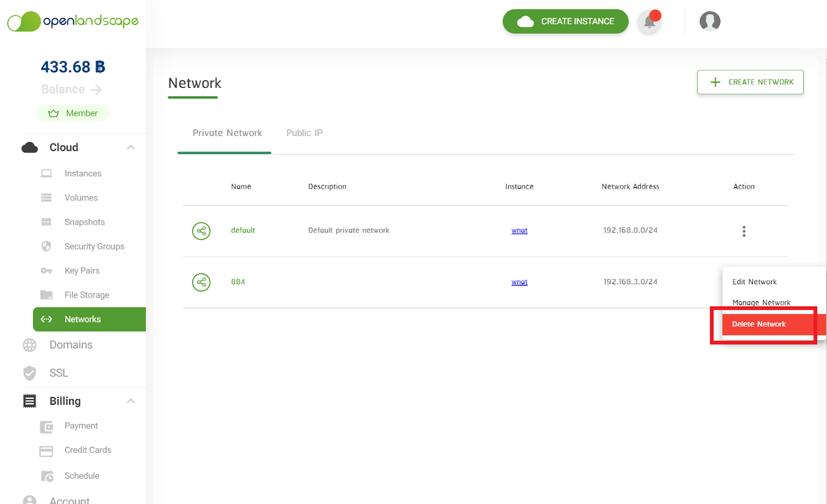Click the Billing receipt icon
The width and height of the screenshot is (827, 504).
(x=30, y=401)
